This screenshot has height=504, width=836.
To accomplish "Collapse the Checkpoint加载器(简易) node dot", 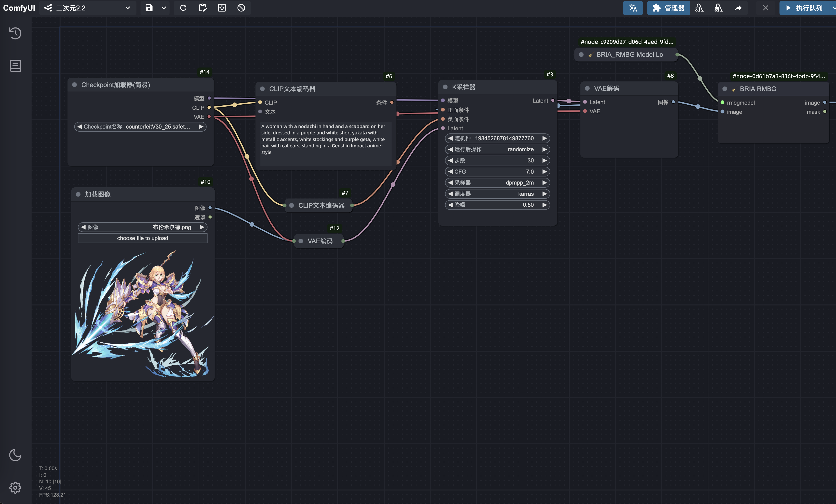I will coord(74,85).
